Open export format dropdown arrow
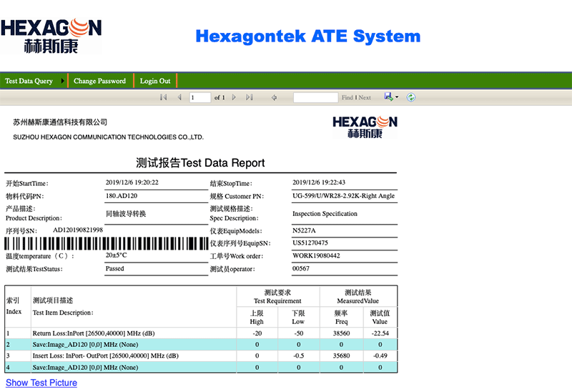Screen dimensions: 572x392 pyautogui.click(x=397, y=97)
